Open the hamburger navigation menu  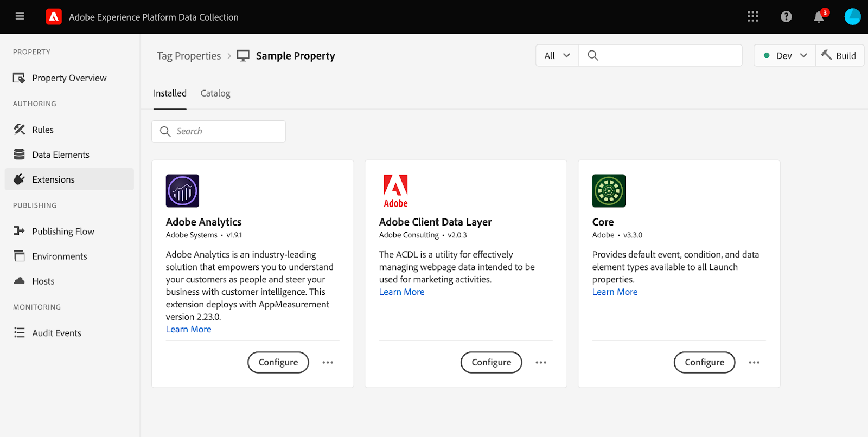[20, 16]
